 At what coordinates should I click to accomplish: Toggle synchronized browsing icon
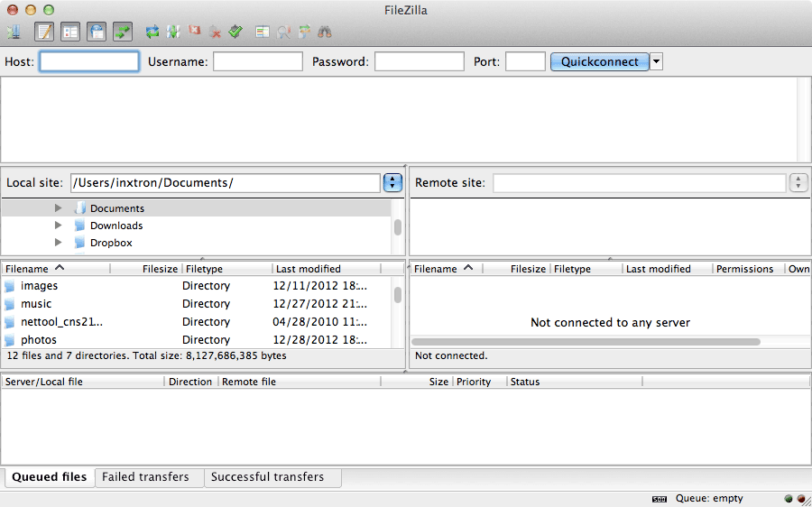(x=304, y=32)
